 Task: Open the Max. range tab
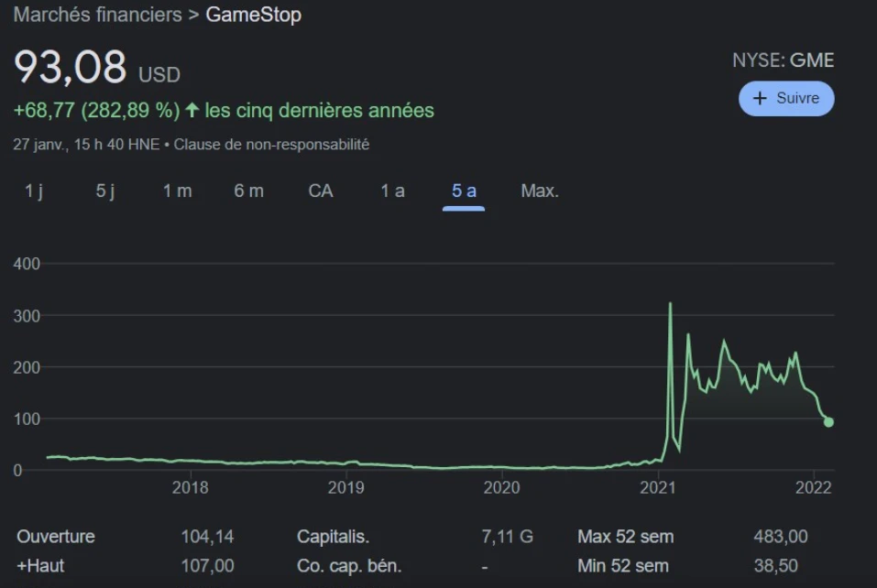[540, 191]
